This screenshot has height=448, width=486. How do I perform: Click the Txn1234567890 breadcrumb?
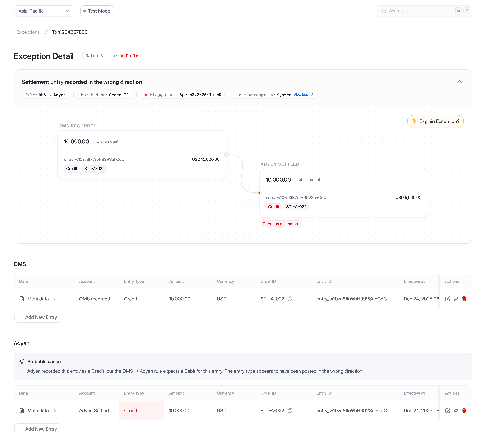[x=70, y=32]
